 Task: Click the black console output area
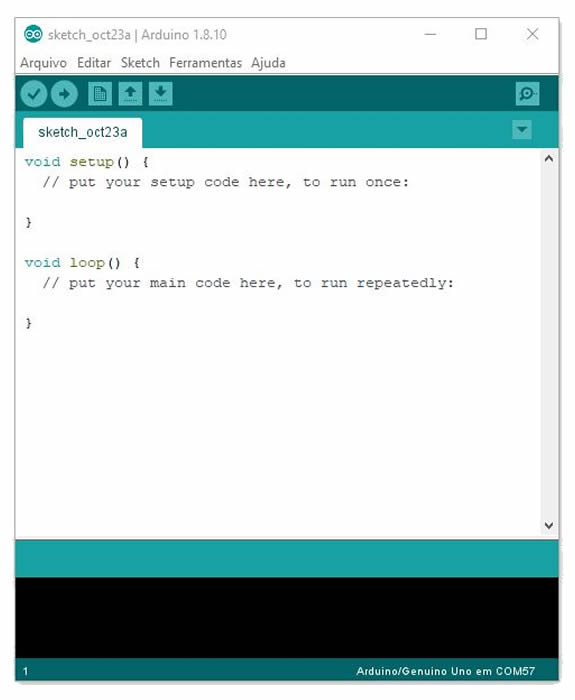click(x=287, y=618)
